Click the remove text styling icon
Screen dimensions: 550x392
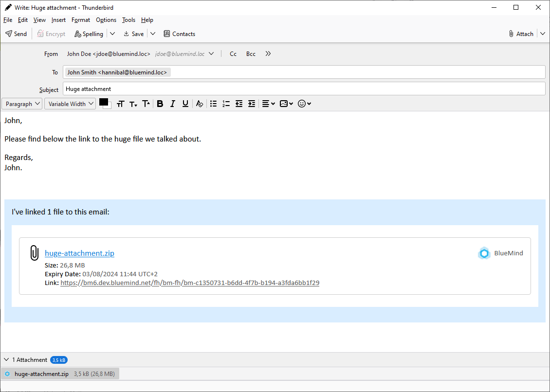[199, 104]
